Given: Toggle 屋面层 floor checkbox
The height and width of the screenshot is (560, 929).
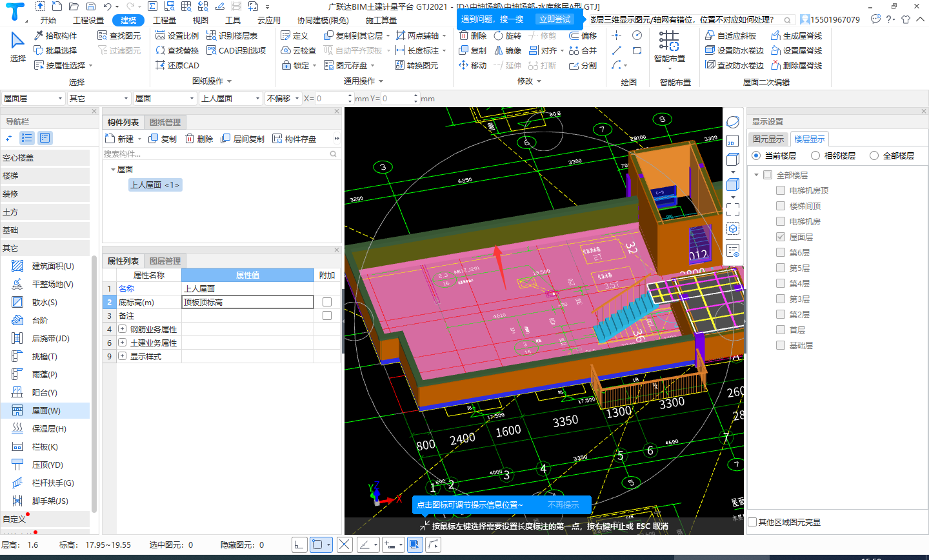Looking at the screenshot, I should click(x=781, y=237).
